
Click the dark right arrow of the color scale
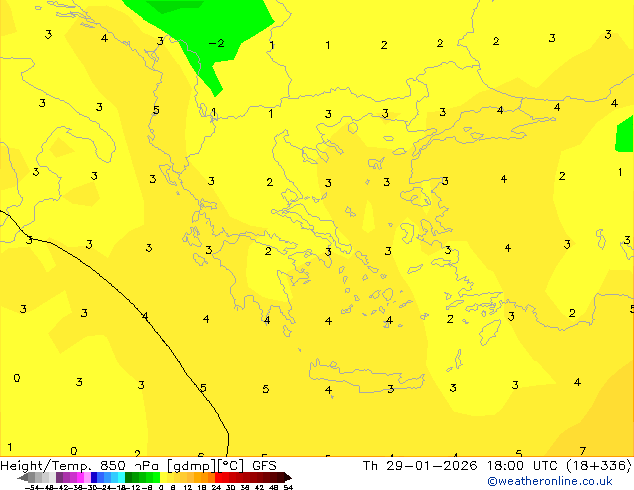click(288, 478)
